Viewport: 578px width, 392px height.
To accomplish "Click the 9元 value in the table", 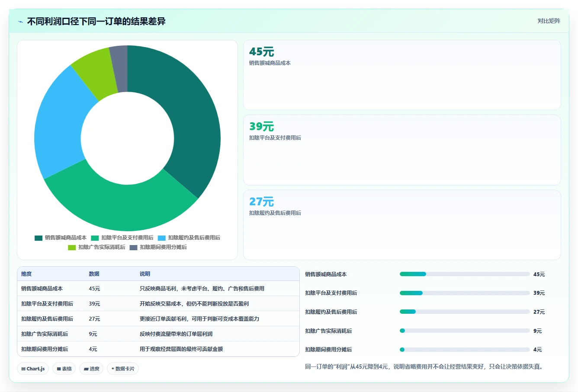I will (93, 334).
